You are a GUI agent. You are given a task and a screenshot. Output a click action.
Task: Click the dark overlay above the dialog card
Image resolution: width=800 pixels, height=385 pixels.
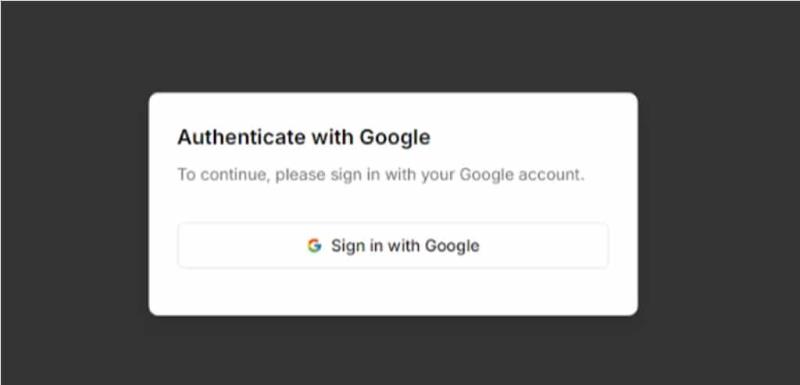coord(393,46)
